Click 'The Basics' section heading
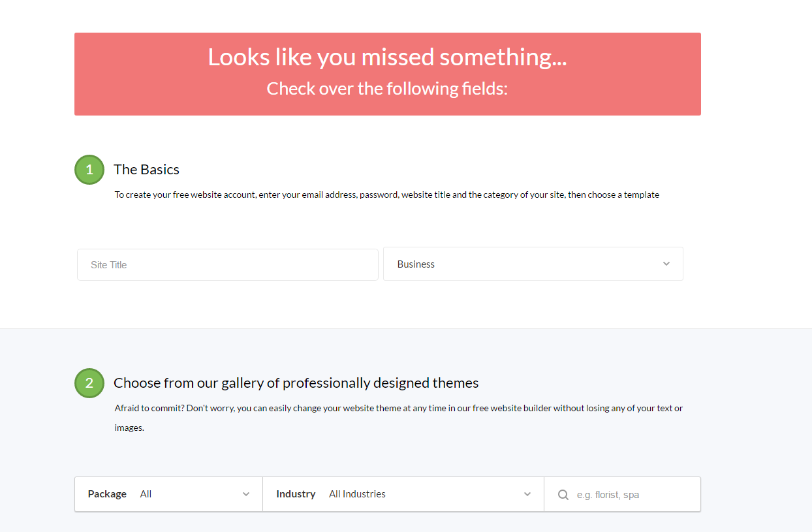The width and height of the screenshot is (812, 532). (x=146, y=170)
